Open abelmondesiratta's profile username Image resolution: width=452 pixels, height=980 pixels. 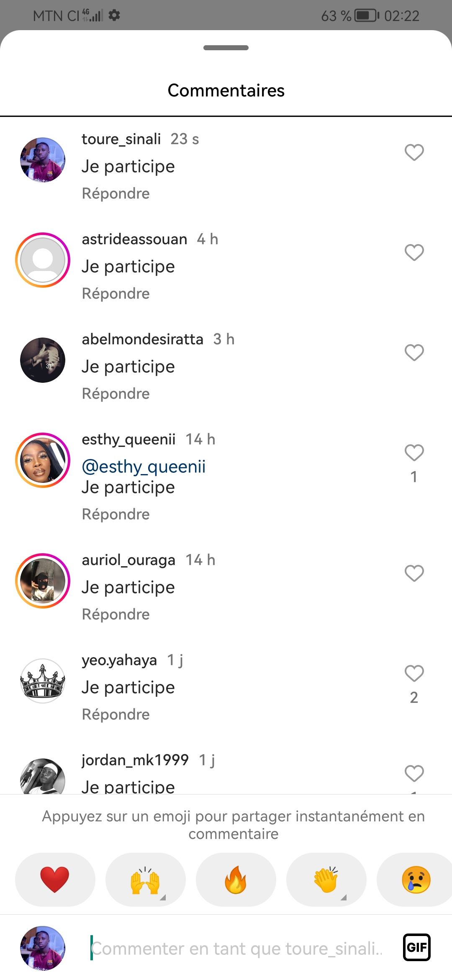pyautogui.click(x=142, y=339)
